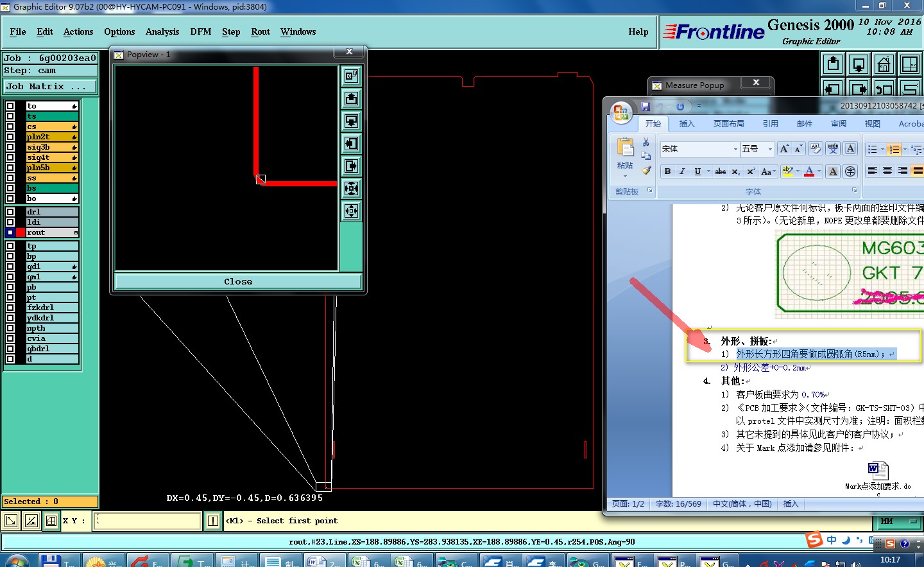Open the Quick Access Toolbar customize arrow
The height and width of the screenshot is (567, 924).
pyautogui.click(x=699, y=107)
